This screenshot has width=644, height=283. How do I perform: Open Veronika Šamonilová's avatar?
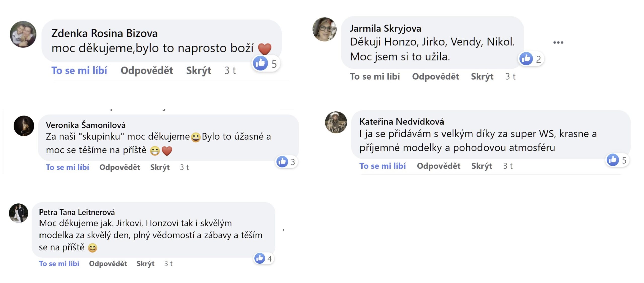[24, 126]
